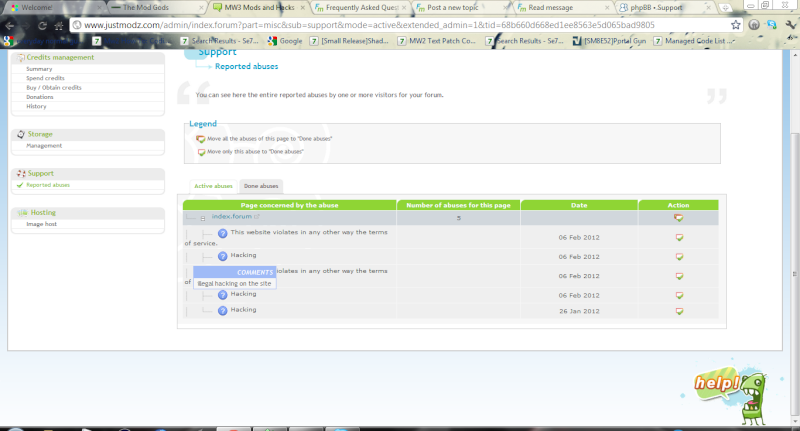Screen dimensions: 800x431
Task: Click 'Number of abuses for this page' header
Action: point(458,205)
